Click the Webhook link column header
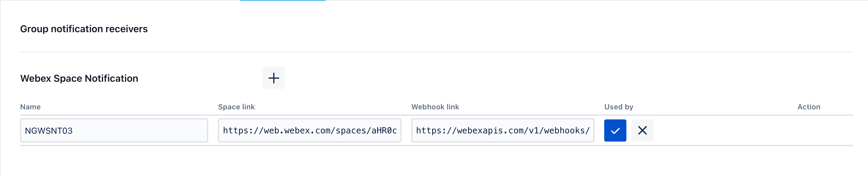Viewport: 868px width, 175px height. pos(435,107)
